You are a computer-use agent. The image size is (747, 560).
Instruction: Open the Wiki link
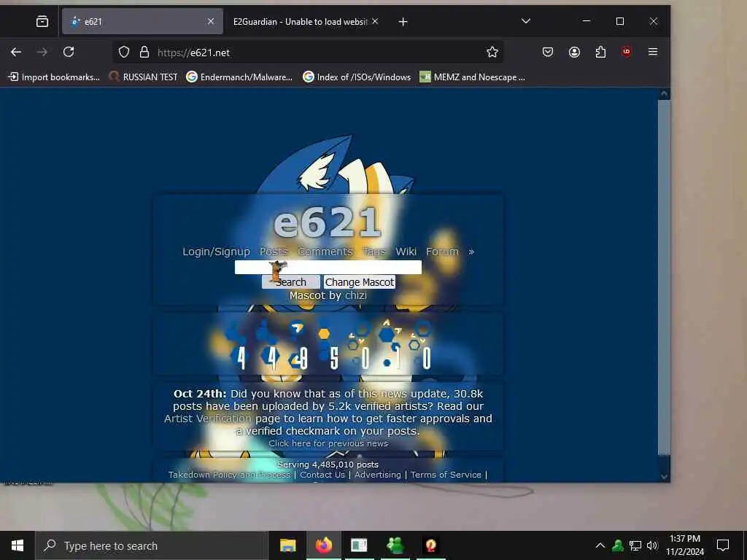[x=406, y=252]
